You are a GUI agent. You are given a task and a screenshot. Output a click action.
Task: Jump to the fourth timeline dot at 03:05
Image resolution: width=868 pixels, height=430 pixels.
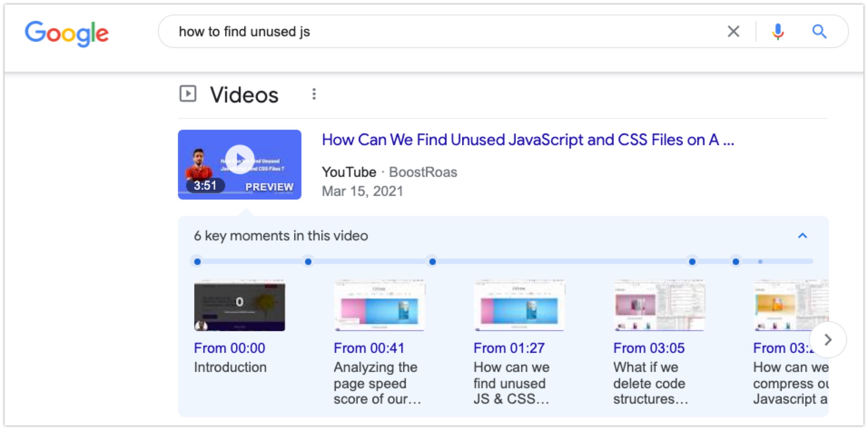click(692, 262)
